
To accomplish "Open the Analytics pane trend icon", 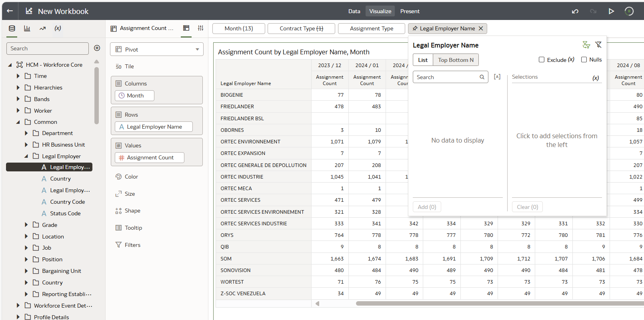I will (x=42, y=28).
